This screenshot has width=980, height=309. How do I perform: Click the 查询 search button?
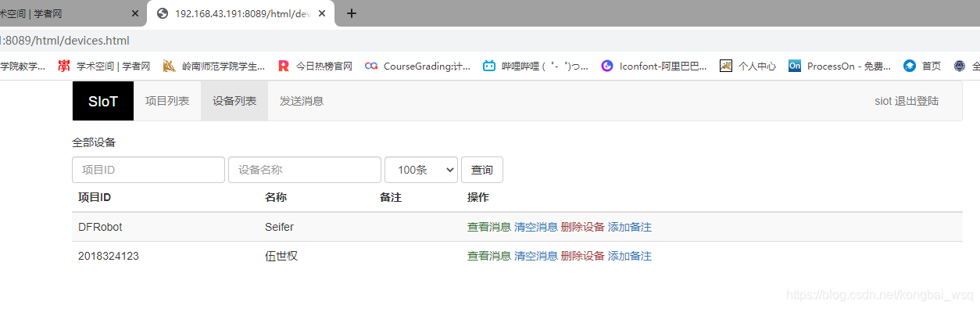(482, 170)
